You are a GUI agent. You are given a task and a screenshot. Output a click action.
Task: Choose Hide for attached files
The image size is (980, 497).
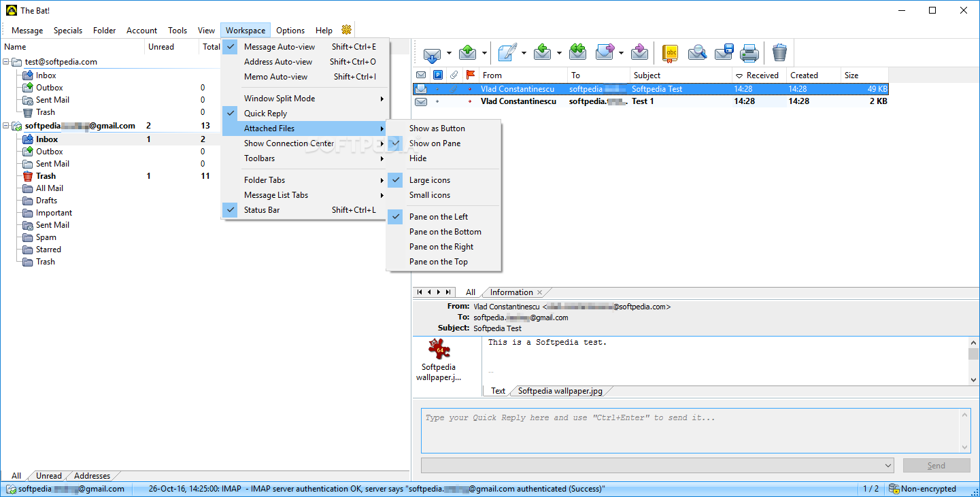(443, 158)
